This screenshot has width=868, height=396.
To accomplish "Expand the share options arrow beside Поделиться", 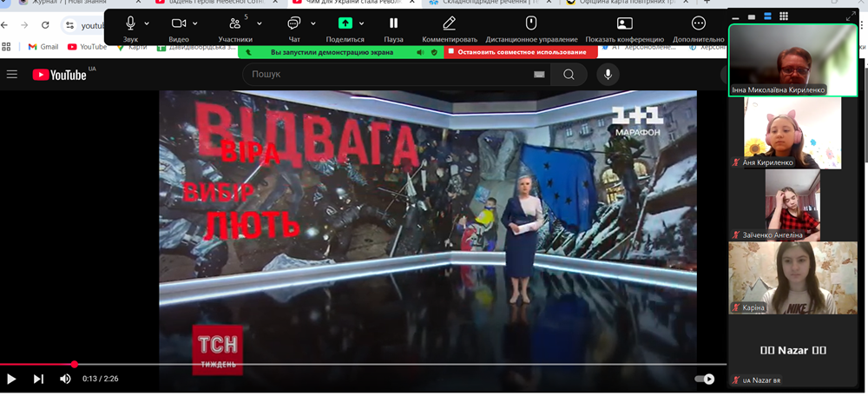I will tap(361, 23).
